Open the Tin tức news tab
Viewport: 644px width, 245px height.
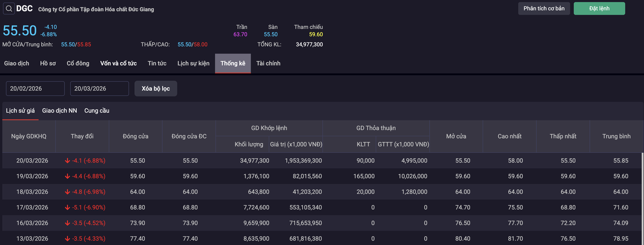157,63
